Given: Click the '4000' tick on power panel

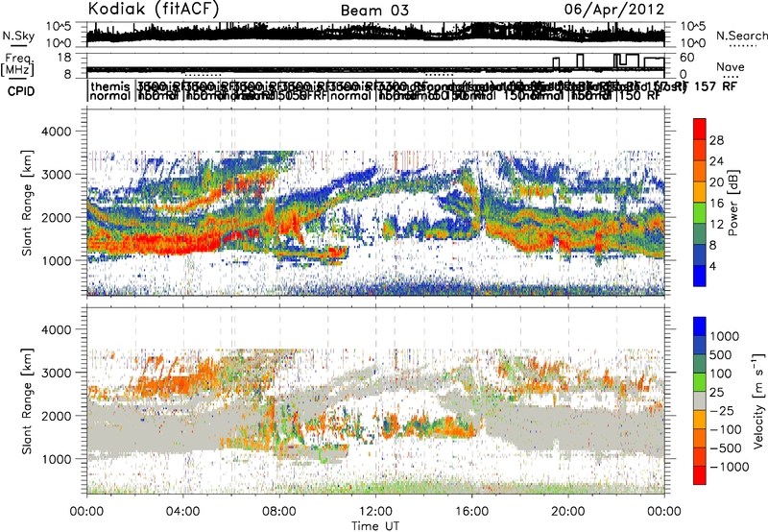Looking at the screenshot, I should tap(56, 132).
